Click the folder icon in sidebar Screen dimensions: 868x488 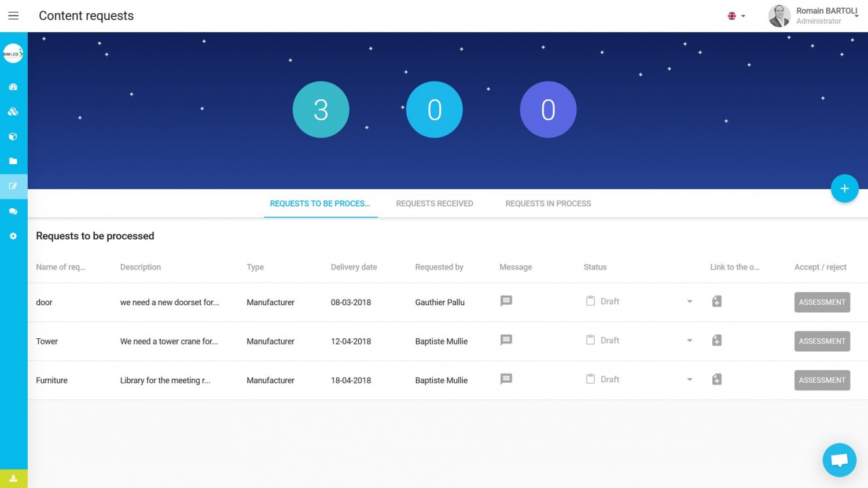coord(13,161)
